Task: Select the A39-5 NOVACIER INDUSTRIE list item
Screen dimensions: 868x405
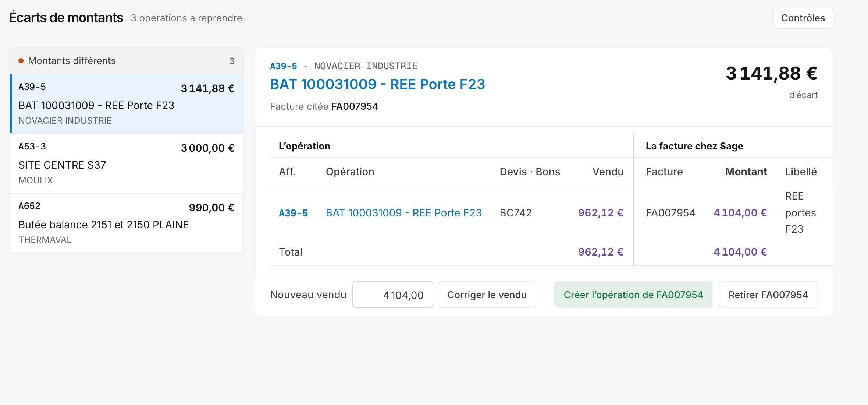Action: click(127, 104)
